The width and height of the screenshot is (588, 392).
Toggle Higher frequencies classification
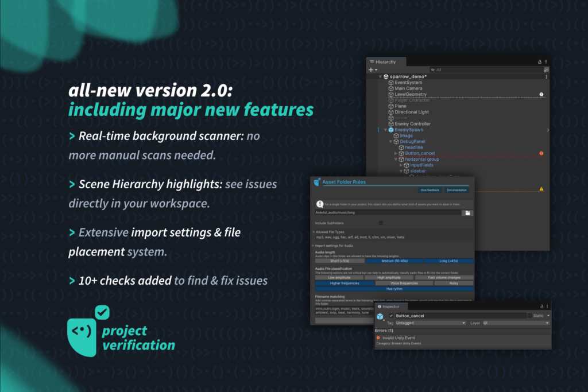point(345,284)
